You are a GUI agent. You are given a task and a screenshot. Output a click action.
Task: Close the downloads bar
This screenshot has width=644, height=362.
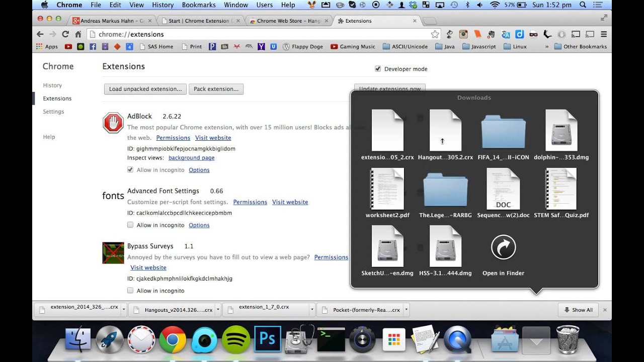click(x=605, y=310)
